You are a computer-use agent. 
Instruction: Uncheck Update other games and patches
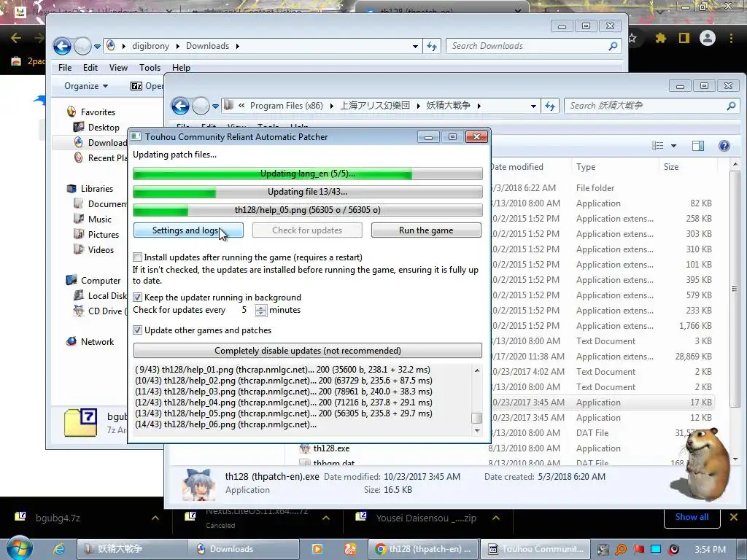(137, 330)
